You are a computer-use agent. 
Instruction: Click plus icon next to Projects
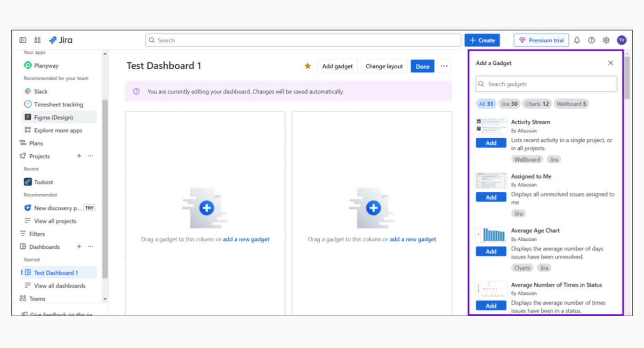pyautogui.click(x=79, y=156)
